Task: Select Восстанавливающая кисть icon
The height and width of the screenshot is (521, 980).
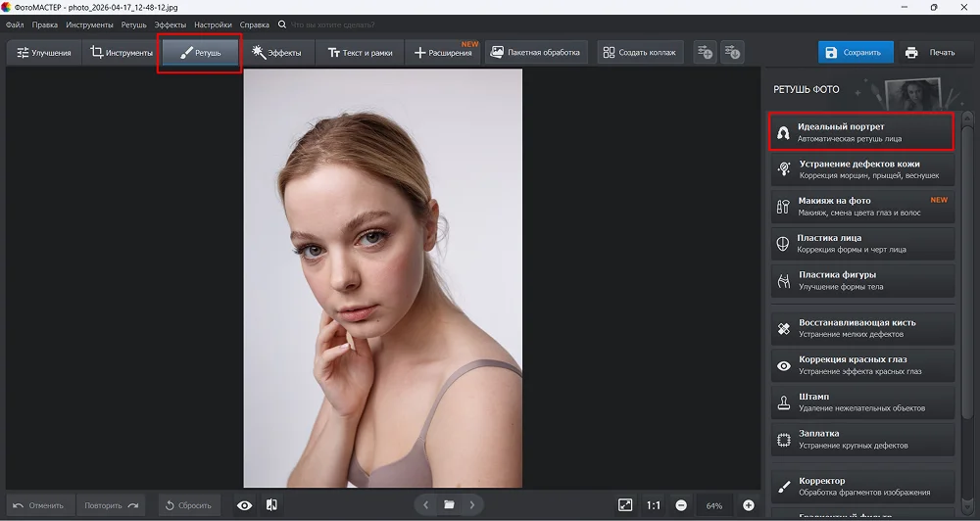Action: (783, 328)
